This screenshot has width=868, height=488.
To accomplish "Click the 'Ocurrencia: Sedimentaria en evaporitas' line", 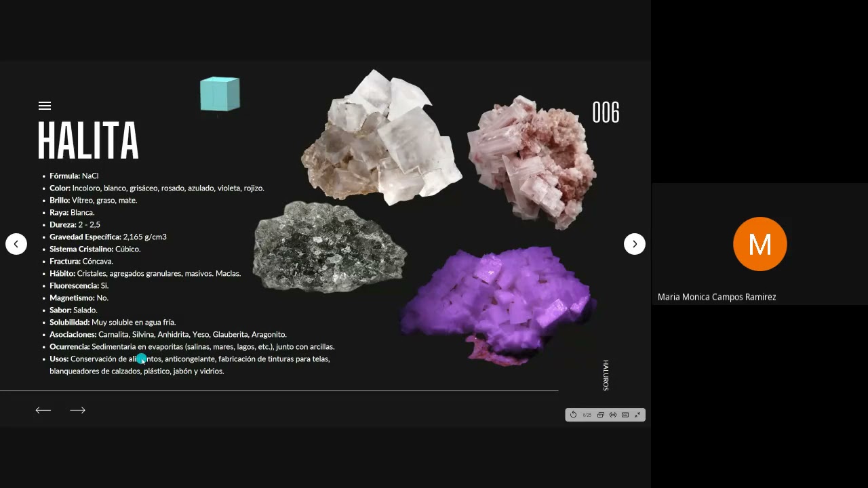I will 192,346.
